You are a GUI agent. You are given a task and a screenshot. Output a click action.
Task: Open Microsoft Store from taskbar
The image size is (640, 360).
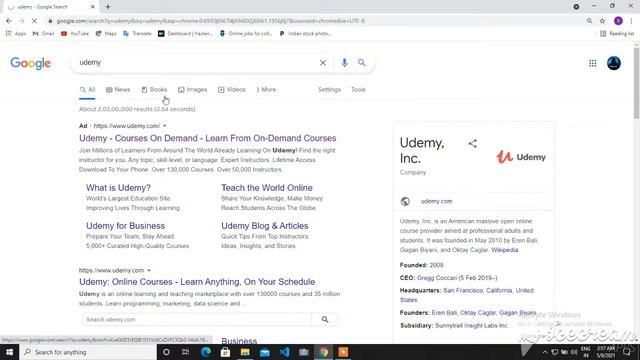tap(225, 352)
